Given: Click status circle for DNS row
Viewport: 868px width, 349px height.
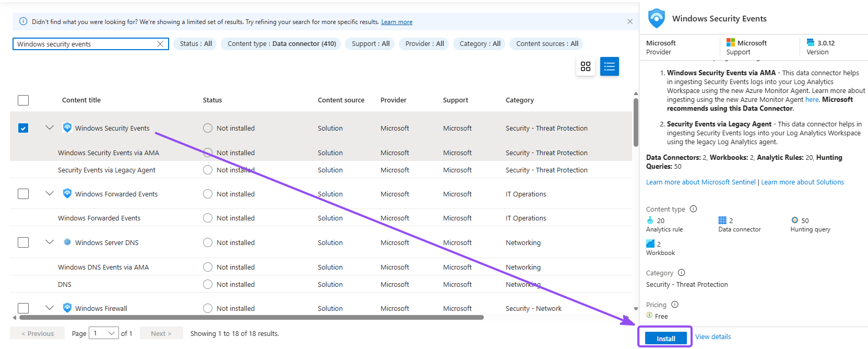Looking at the screenshot, I should pyautogui.click(x=208, y=284).
